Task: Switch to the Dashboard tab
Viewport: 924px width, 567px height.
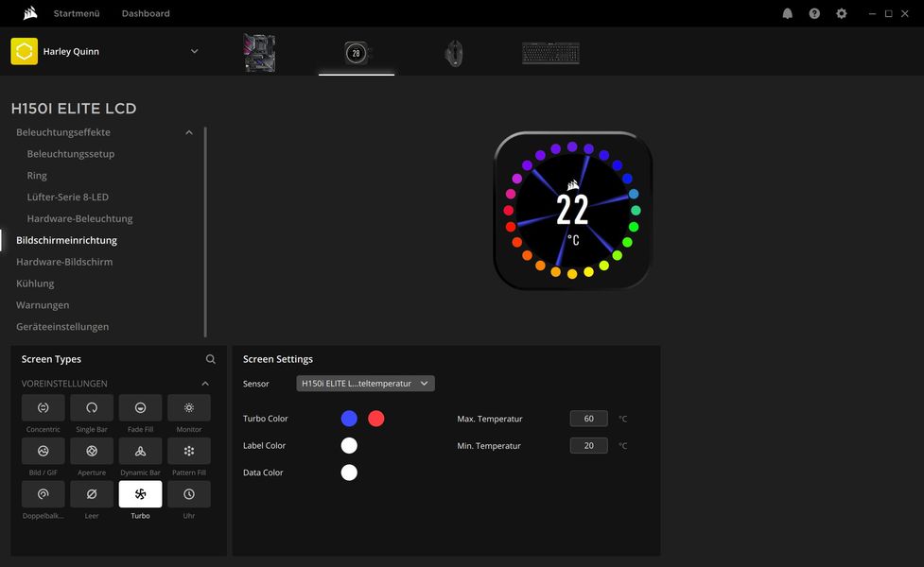Action: [x=146, y=13]
